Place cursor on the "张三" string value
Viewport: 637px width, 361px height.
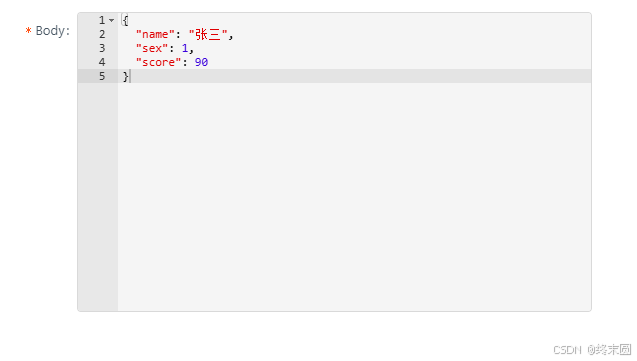pos(208,35)
